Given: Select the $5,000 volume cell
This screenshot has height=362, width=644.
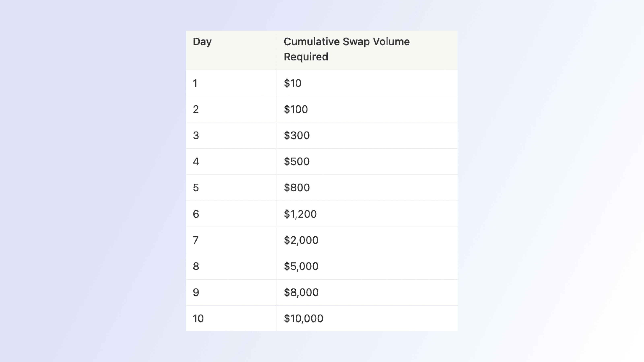Looking at the screenshot, I should 367,266.
